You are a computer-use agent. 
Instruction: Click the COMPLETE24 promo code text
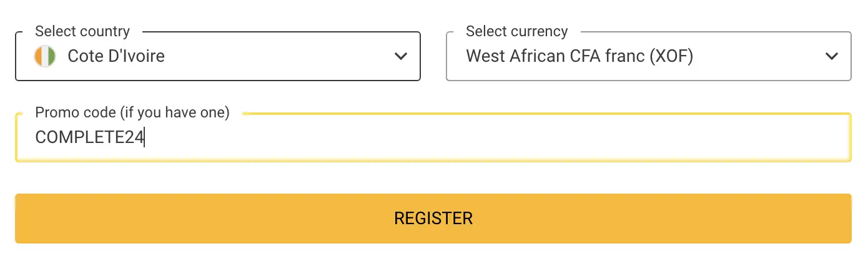[x=89, y=137]
